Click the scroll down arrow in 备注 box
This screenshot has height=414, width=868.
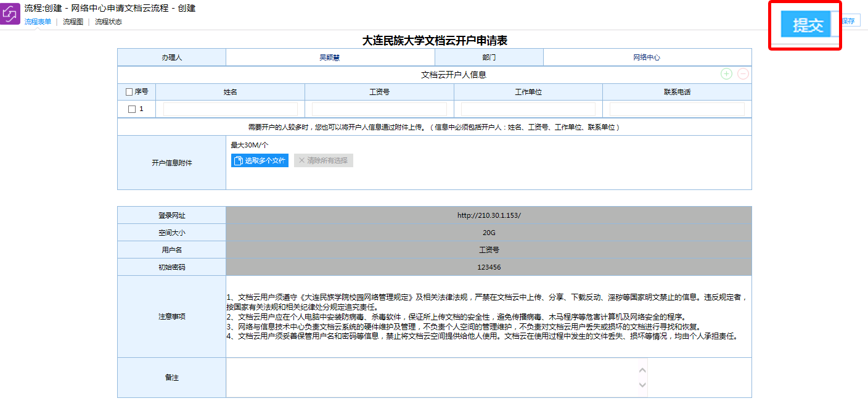(x=642, y=385)
